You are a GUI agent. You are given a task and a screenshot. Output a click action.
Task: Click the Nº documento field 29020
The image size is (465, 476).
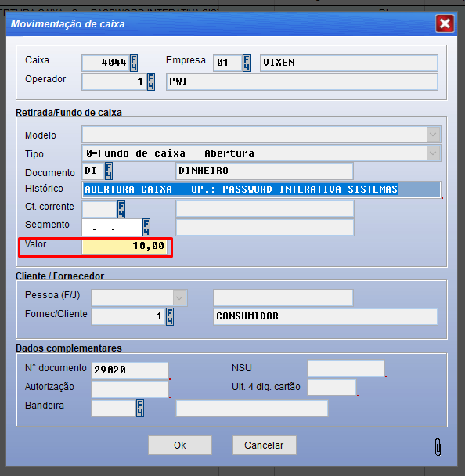tap(130, 370)
